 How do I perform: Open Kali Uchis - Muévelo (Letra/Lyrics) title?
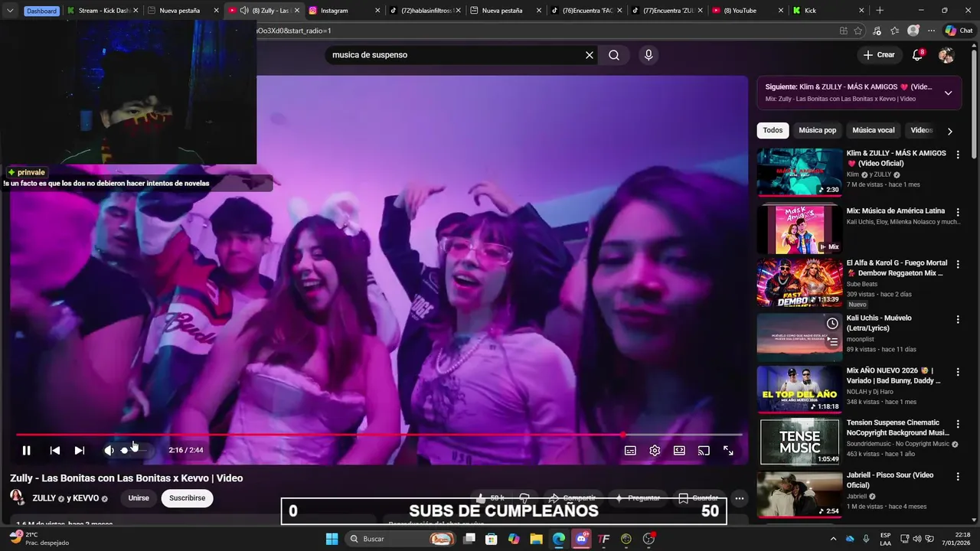879,323
